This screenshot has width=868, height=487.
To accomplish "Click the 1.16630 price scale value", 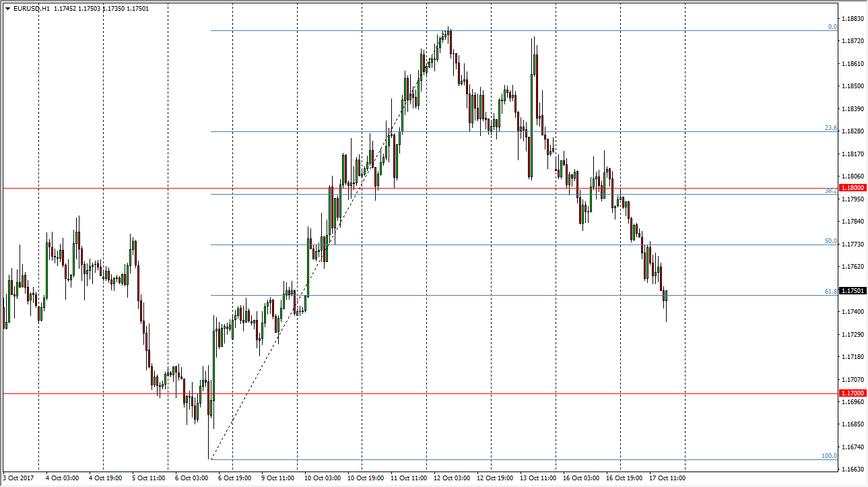I will [853, 469].
